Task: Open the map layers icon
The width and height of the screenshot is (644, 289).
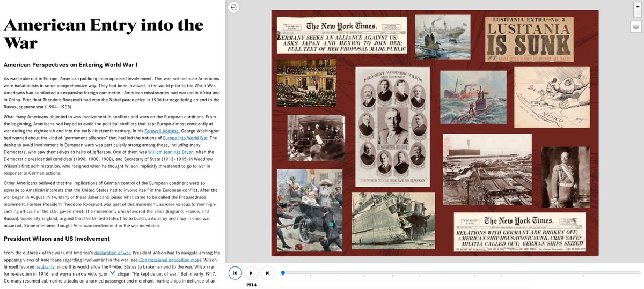Action: (x=635, y=26)
